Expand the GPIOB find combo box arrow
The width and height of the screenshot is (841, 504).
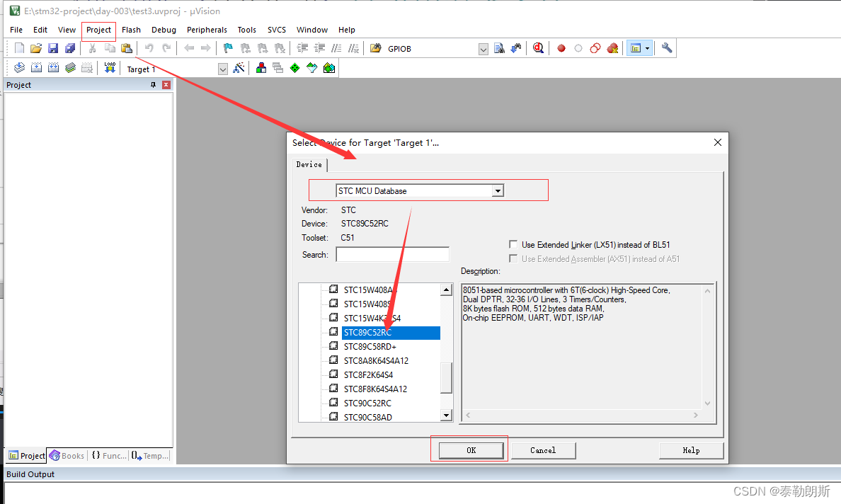pos(484,50)
